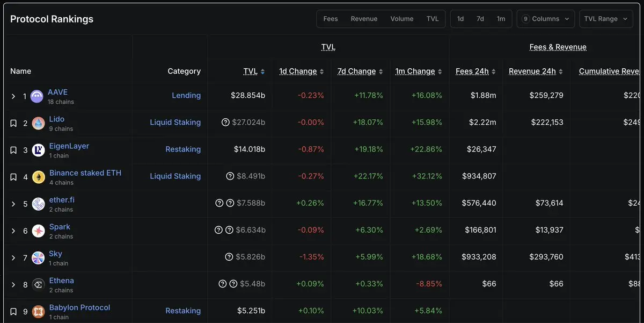Open Liquid Staking category in Lido row

pos(175,123)
